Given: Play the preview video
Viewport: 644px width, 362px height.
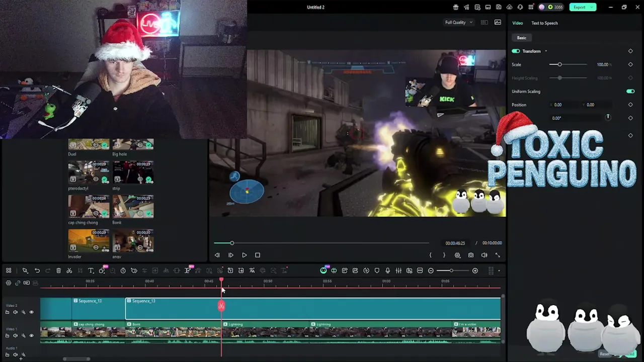Looking at the screenshot, I should 244,255.
